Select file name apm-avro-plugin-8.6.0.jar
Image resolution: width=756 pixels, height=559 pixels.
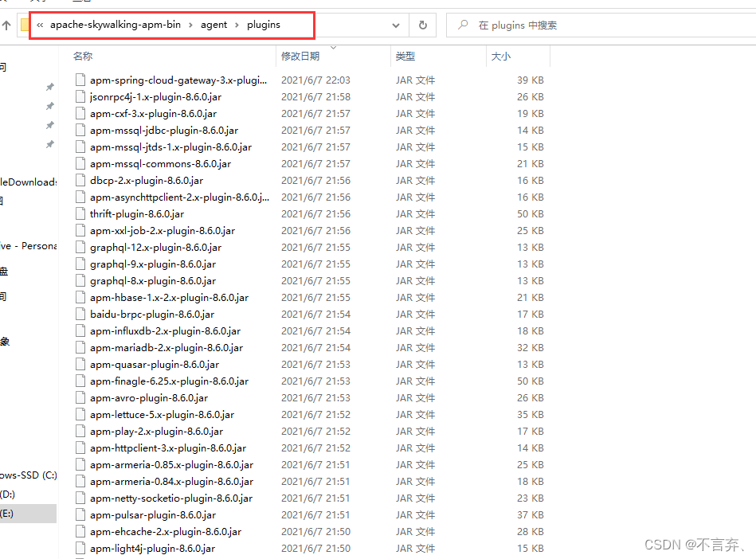point(149,398)
